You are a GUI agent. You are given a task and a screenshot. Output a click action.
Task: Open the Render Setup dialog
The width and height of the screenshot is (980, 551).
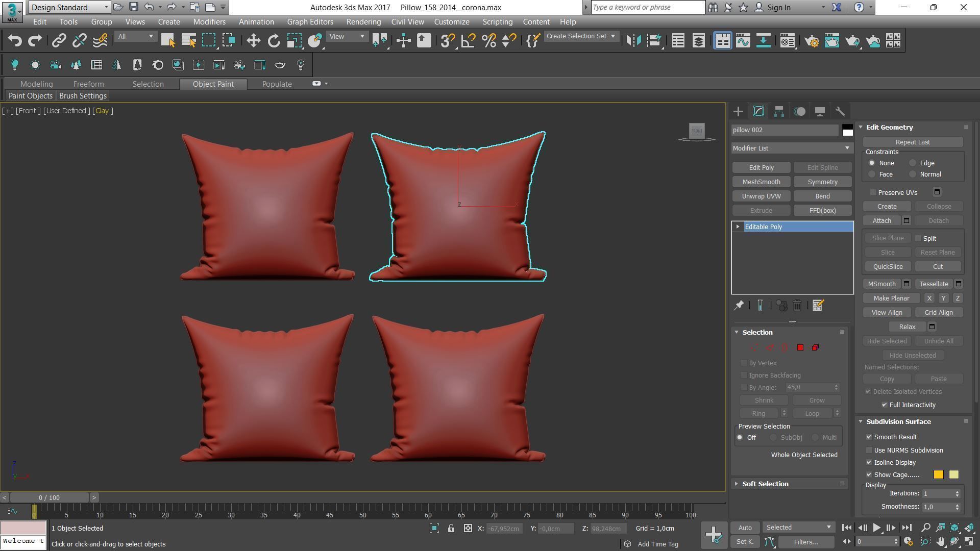click(812, 41)
